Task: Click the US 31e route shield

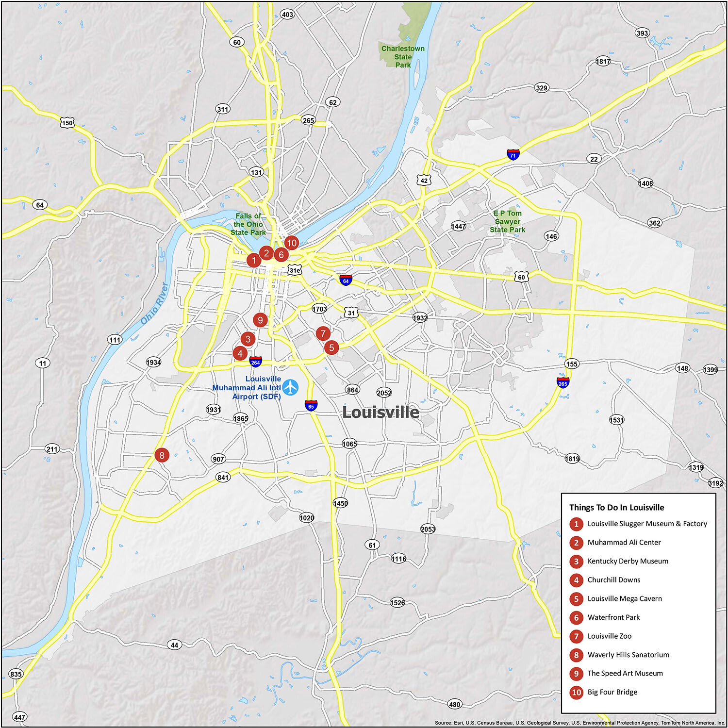Action: point(295,270)
